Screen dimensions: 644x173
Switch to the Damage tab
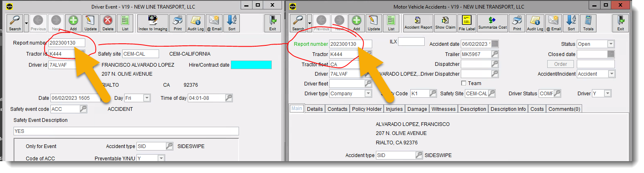417,109
